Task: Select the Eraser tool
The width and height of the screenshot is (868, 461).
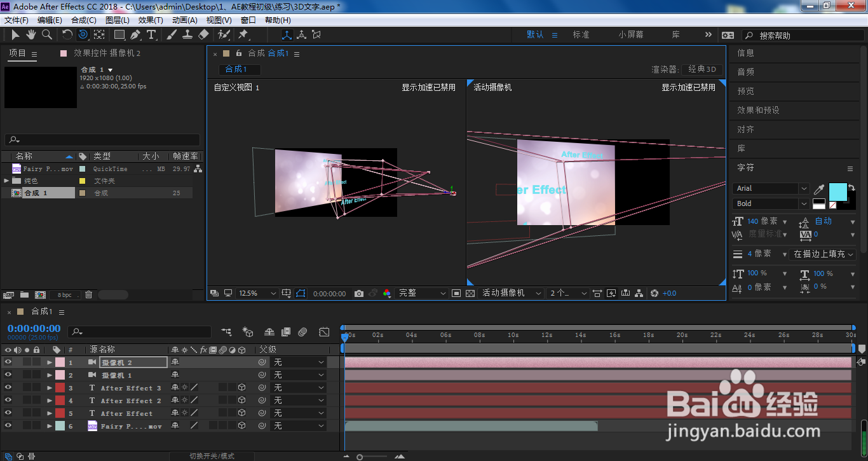Action: click(203, 34)
